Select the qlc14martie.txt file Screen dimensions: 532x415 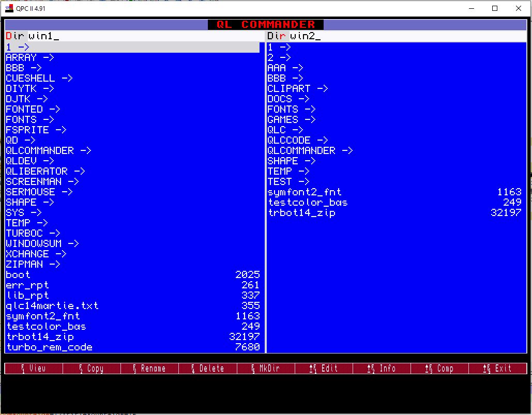133,306
